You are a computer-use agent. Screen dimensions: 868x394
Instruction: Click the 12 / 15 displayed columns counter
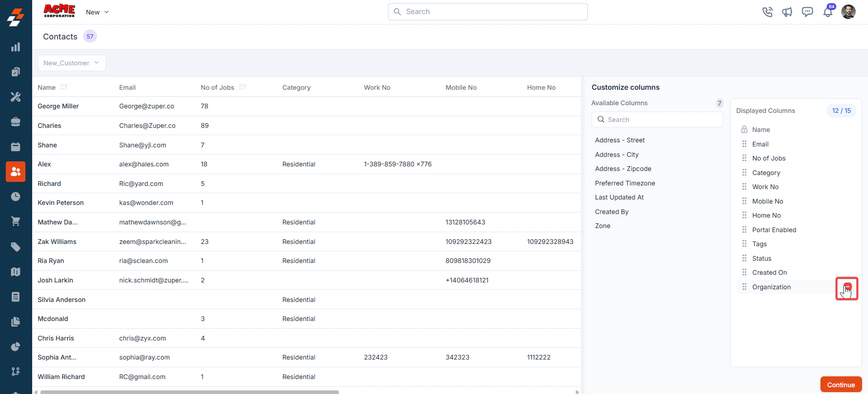click(x=841, y=111)
